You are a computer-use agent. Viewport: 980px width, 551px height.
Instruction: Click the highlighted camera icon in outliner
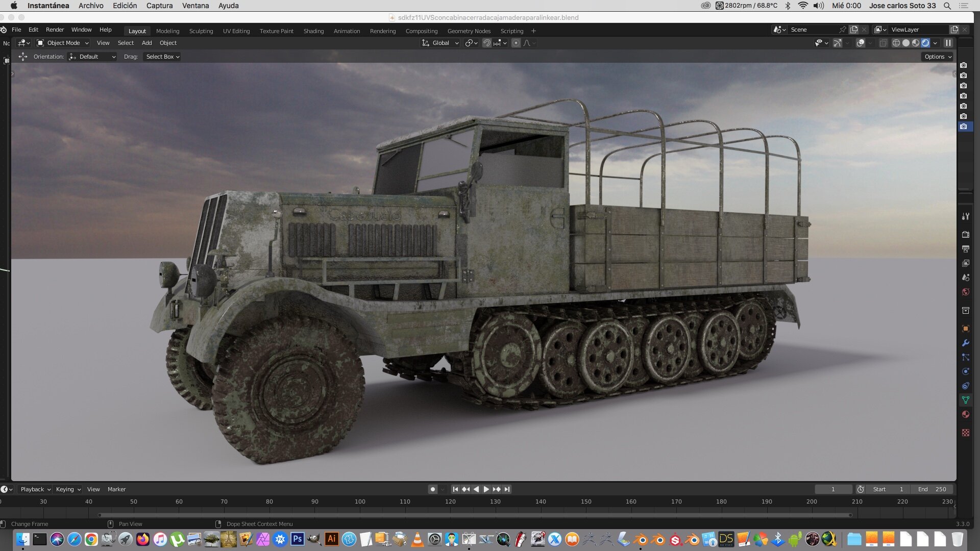(x=964, y=127)
